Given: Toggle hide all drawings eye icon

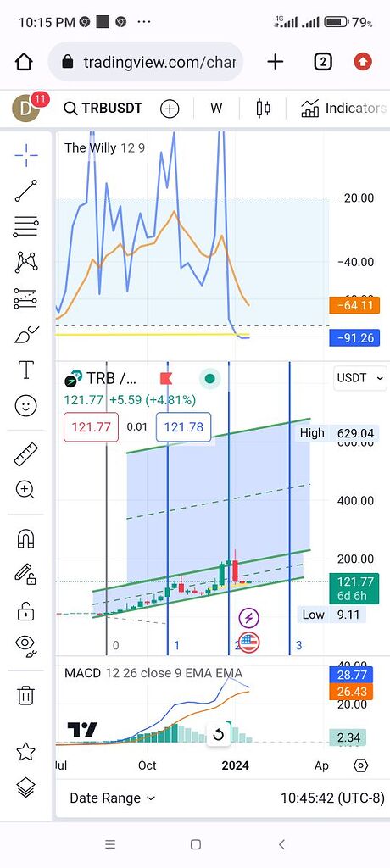Looking at the screenshot, I should (26, 645).
